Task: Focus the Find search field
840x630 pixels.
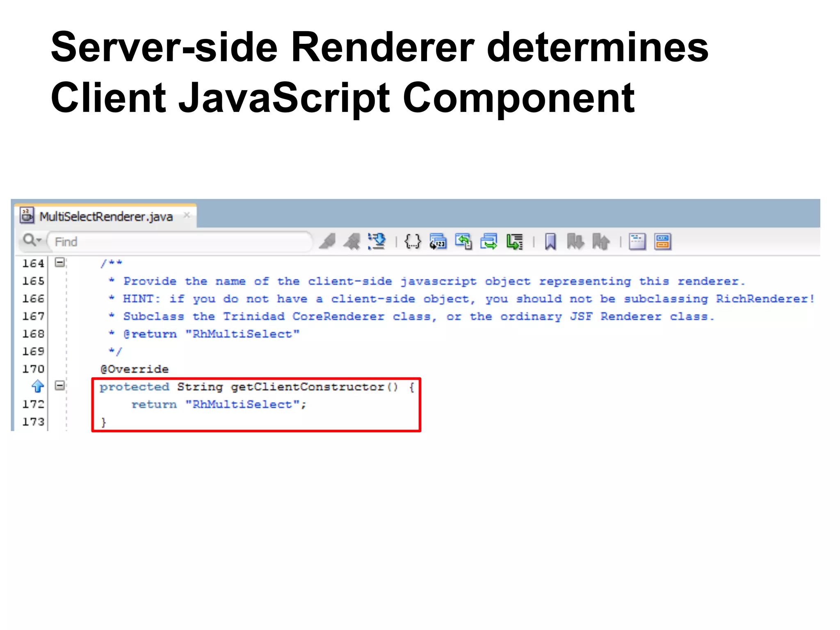Action: point(180,242)
